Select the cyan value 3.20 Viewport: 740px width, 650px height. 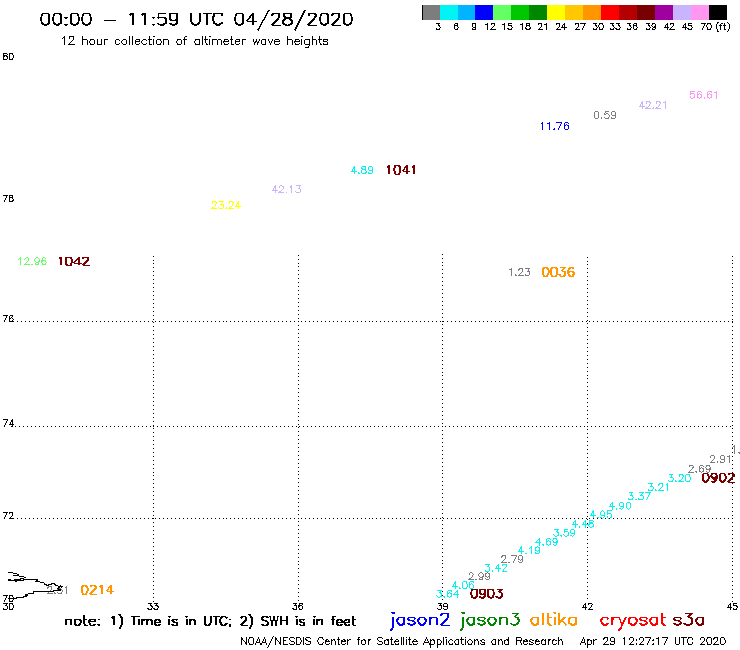(x=680, y=478)
